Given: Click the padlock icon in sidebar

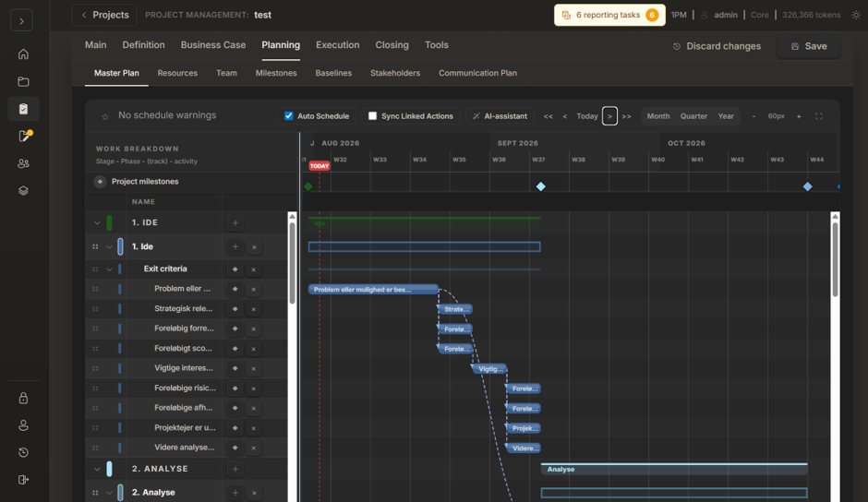Looking at the screenshot, I should point(23,398).
